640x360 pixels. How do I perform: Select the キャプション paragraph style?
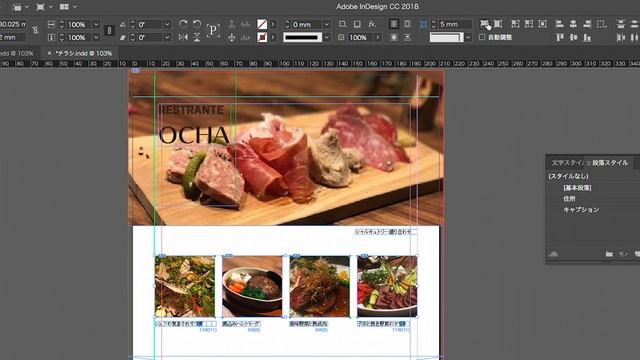[x=581, y=210]
